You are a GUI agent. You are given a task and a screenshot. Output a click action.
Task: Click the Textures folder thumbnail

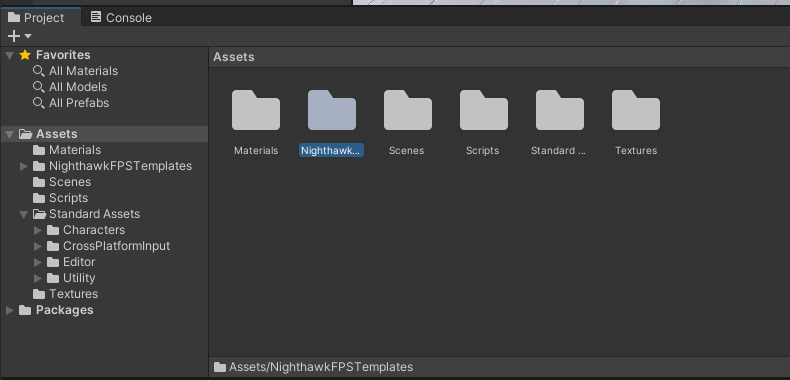(636, 110)
